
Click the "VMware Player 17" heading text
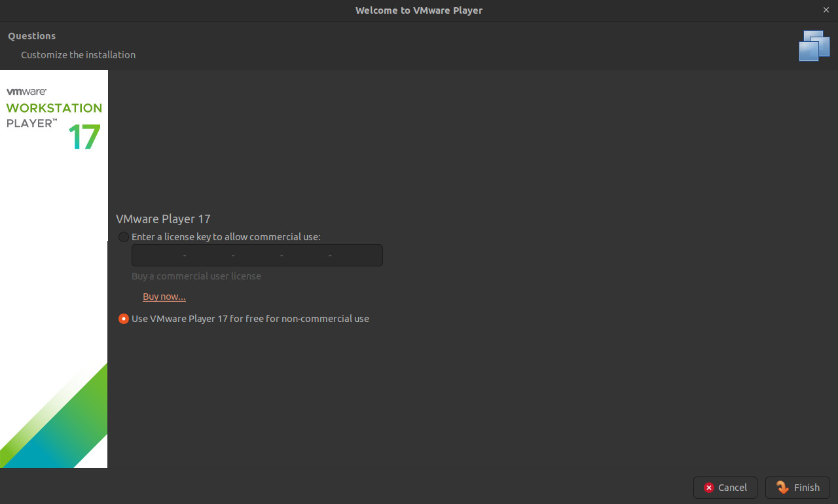163,219
